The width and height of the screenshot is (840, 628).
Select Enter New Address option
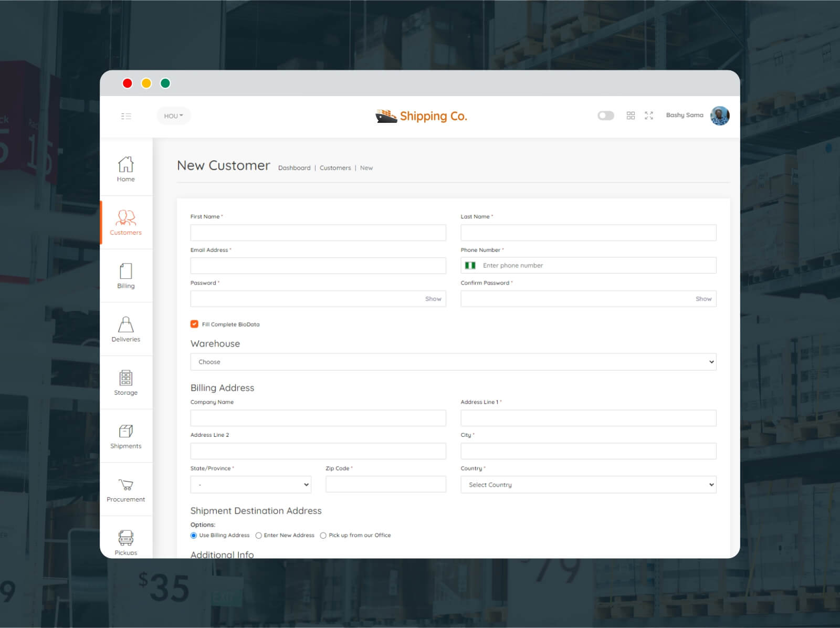(258, 536)
